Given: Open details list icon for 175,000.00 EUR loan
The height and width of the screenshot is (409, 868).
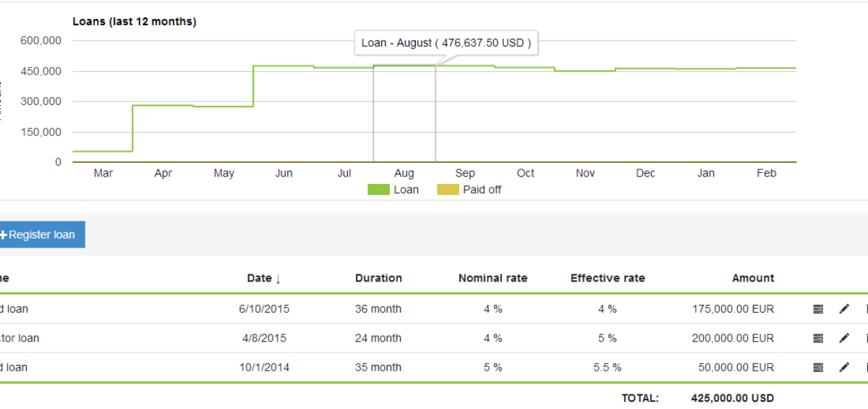Looking at the screenshot, I should pos(818,309).
